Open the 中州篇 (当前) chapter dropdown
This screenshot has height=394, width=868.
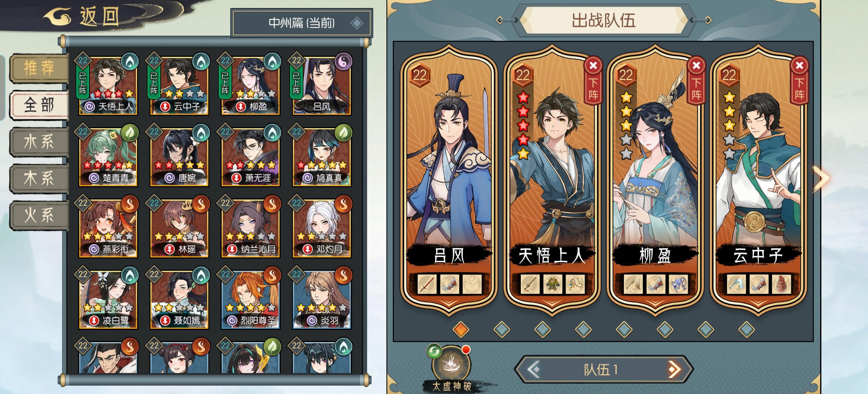click(x=302, y=23)
